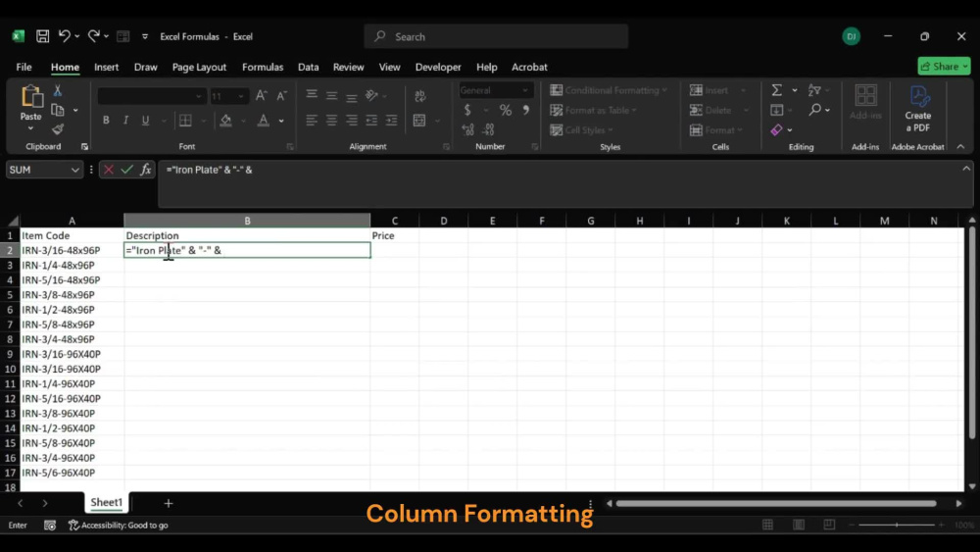Toggle Bold formatting
The width and height of the screenshot is (980, 552).
[x=106, y=120]
